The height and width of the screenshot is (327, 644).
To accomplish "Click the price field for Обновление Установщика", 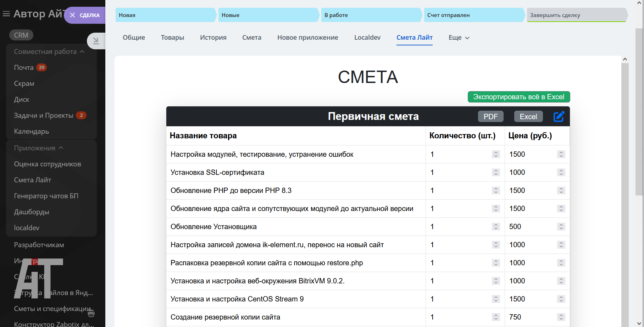I will click(x=537, y=227).
